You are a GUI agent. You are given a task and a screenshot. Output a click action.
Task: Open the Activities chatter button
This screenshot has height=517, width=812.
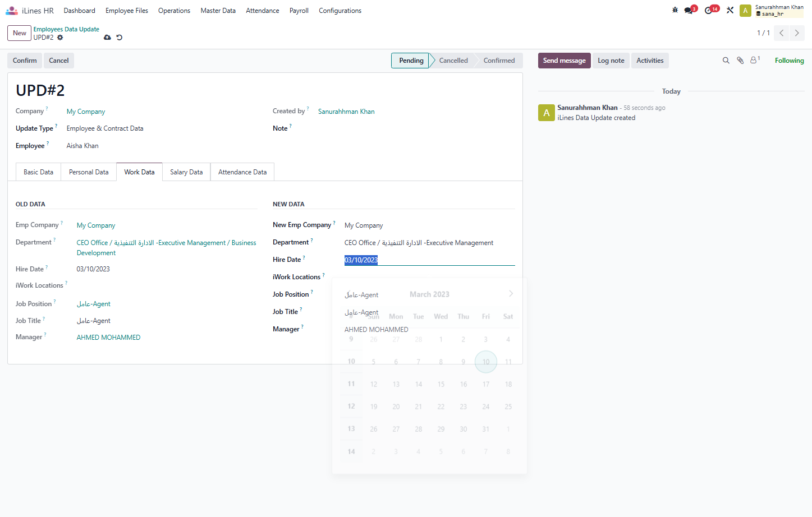tap(650, 61)
